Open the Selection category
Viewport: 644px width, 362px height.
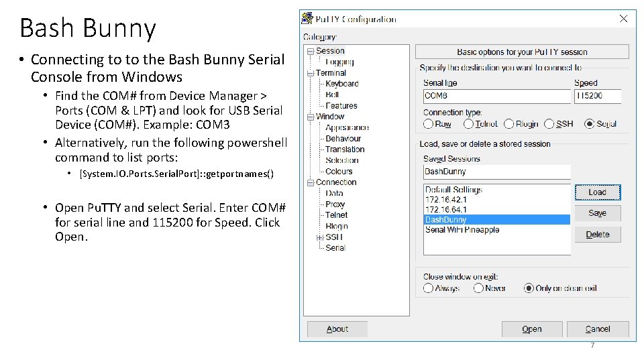tap(342, 160)
